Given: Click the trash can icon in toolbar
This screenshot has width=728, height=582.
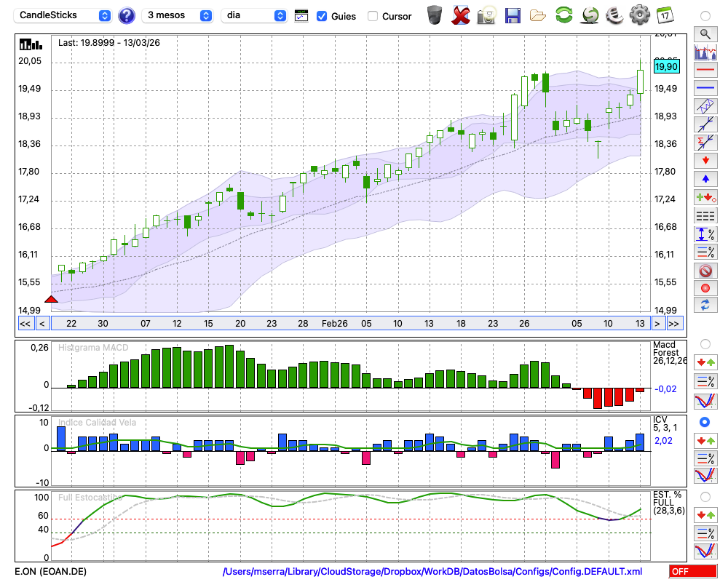Looking at the screenshot, I should point(435,15).
